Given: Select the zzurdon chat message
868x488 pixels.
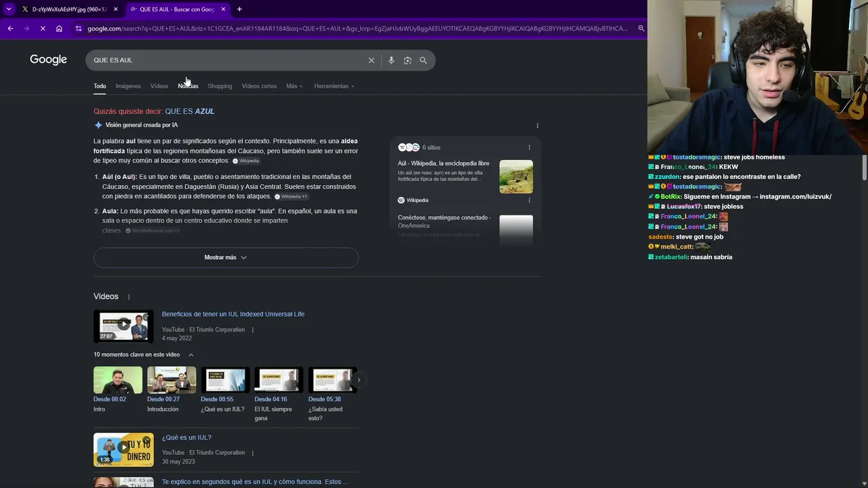Looking at the screenshot, I should pyautogui.click(x=724, y=177).
